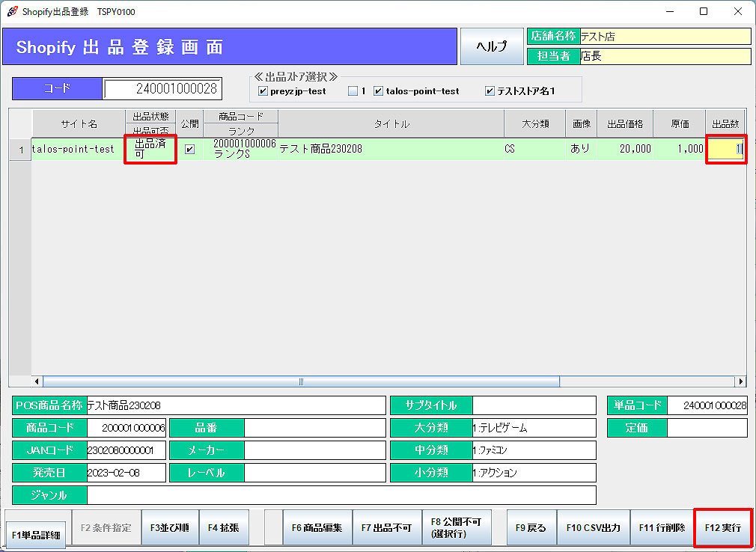The height and width of the screenshot is (552, 756).
Task: Click the コード input field
Action: [x=162, y=88]
